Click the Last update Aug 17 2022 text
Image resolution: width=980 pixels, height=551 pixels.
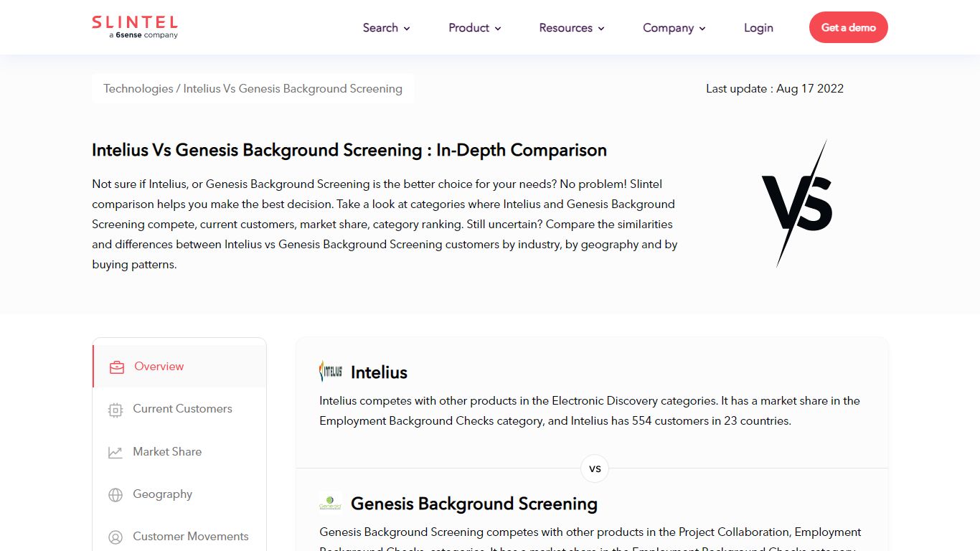pos(775,89)
